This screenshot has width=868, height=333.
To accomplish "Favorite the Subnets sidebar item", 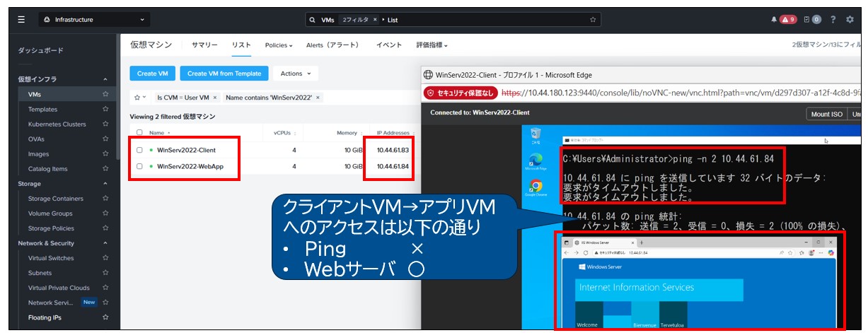I will coord(105,273).
